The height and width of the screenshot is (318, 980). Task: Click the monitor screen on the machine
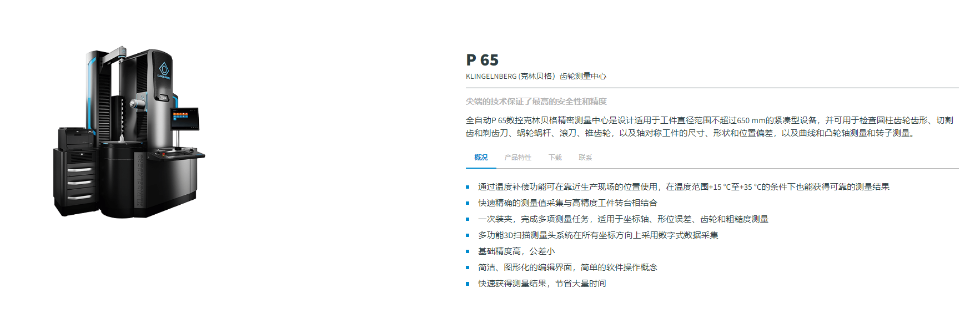(x=184, y=118)
